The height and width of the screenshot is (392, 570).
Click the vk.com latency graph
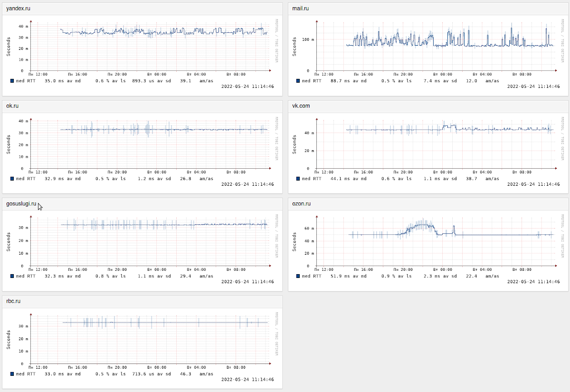[x=428, y=152]
